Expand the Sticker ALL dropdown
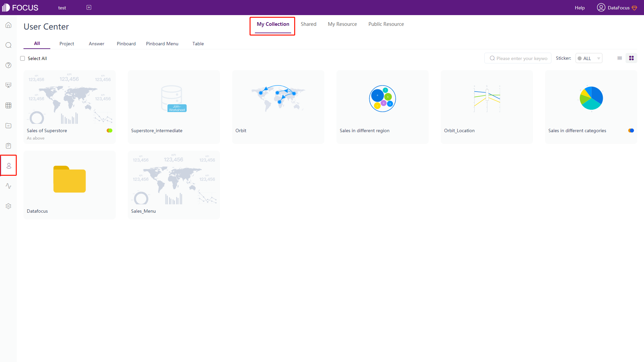This screenshot has height=362, width=644. tap(589, 58)
